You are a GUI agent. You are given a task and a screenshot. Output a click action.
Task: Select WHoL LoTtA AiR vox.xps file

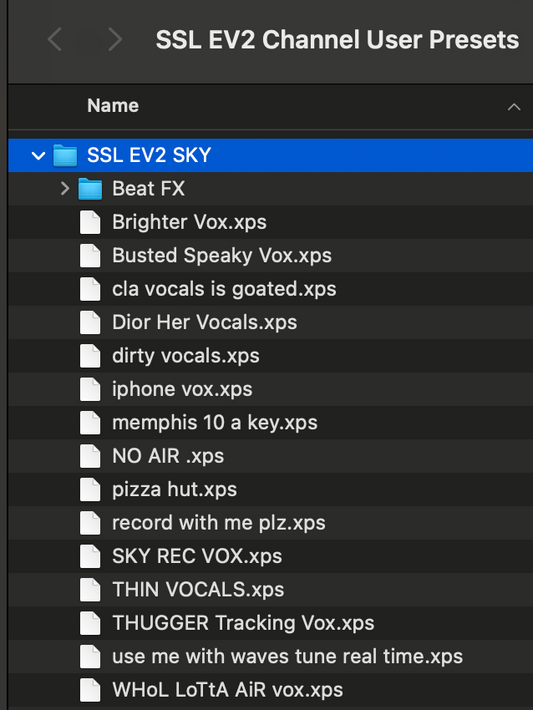tap(270, 690)
